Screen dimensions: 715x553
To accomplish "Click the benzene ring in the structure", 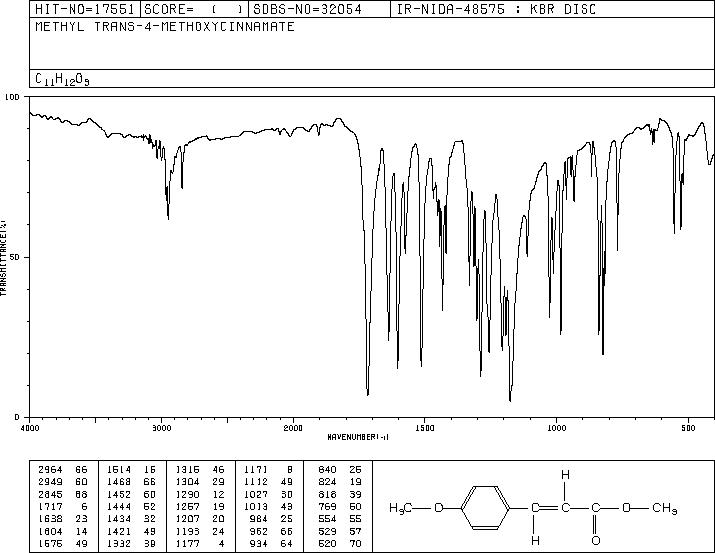I will 486,507.
